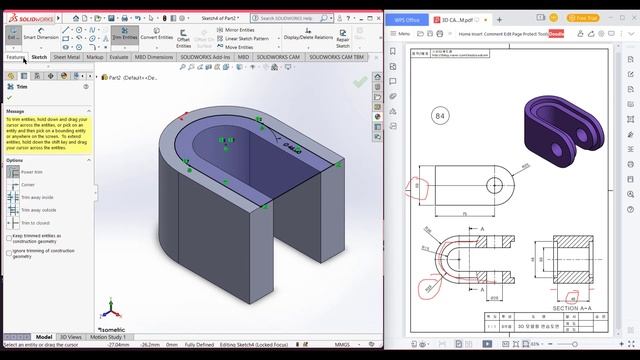Screen dimensions: 640x360
Task: Open the Motion Study 1 tab
Action: pyautogui.click(x=108, y=337)
